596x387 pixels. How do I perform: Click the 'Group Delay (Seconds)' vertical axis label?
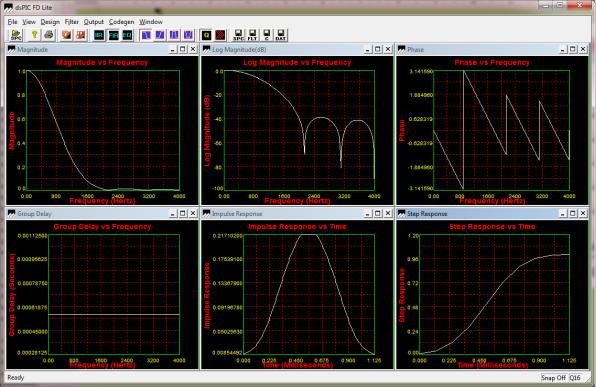tap(12, 295)
